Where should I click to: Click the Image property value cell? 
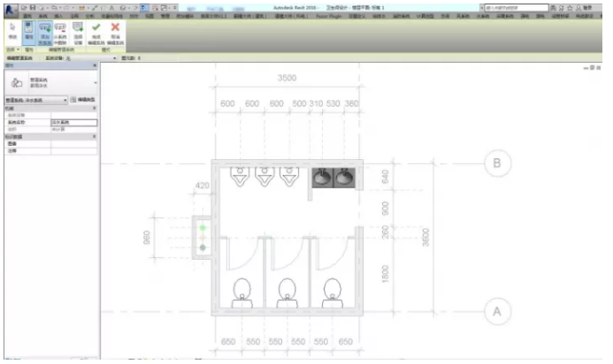(74, 144)
